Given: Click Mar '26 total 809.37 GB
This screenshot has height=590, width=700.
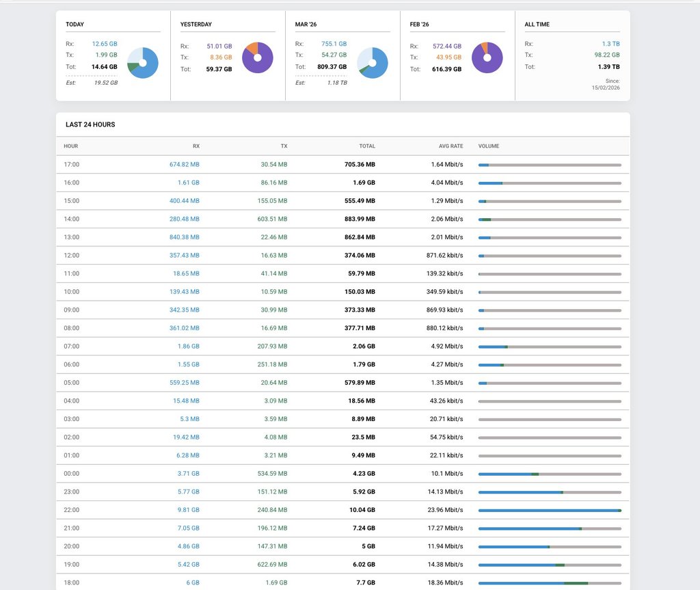Looking at the screenshot, I should click(332, 66).
